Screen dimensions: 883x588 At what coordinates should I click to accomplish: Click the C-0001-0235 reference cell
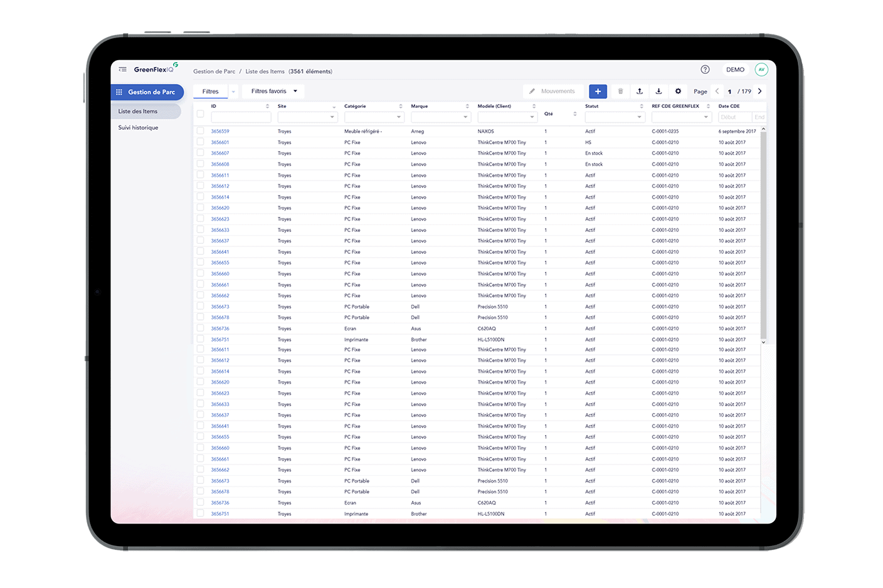(665, 132)
